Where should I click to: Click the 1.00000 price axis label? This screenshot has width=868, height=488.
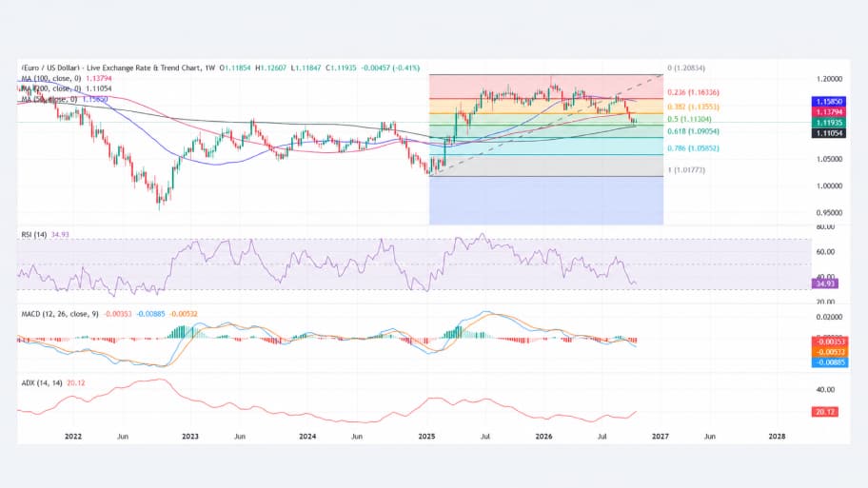pos(829,185)
